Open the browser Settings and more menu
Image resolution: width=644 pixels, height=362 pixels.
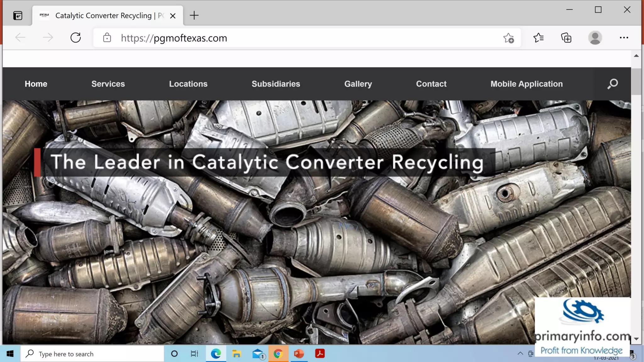(624, 38)
